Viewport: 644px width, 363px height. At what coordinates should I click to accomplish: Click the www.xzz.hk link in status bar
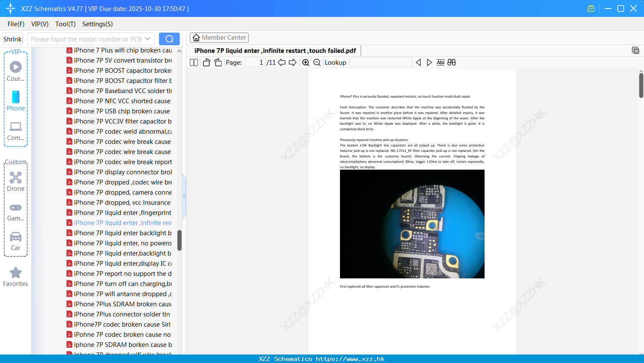(350, 359)
